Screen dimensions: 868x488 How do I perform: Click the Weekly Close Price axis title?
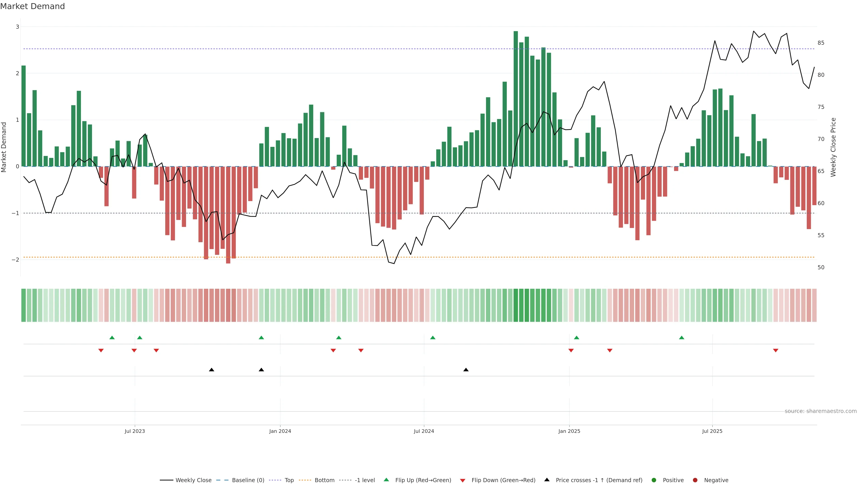click(833, 147)
